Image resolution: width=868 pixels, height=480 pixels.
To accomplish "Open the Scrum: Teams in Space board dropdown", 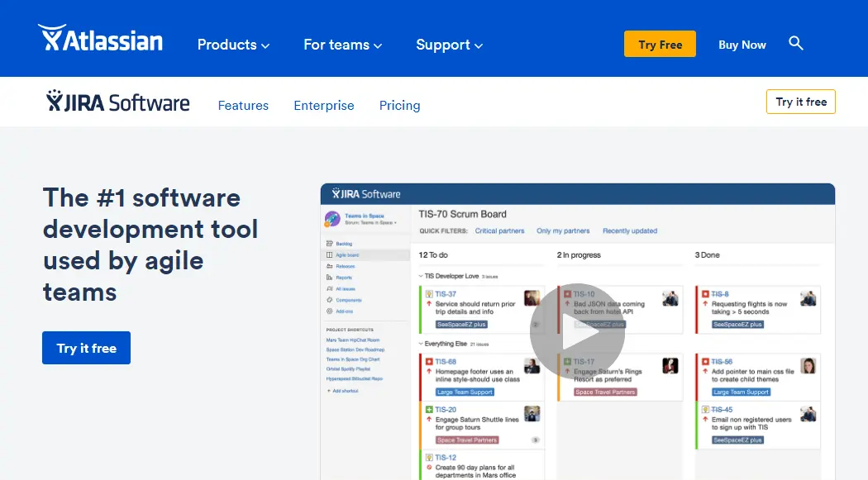I will (371, 223).
